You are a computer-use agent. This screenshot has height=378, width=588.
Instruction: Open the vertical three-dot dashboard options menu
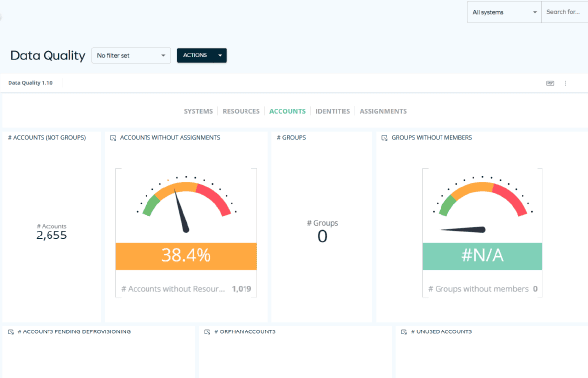pyautogui.click(x=565, y=83)
